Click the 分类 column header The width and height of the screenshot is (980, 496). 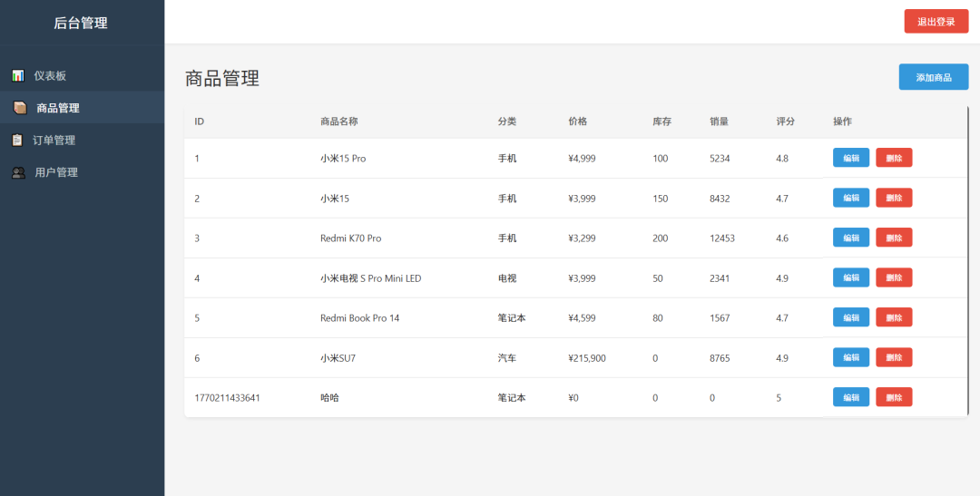[507, 122]
